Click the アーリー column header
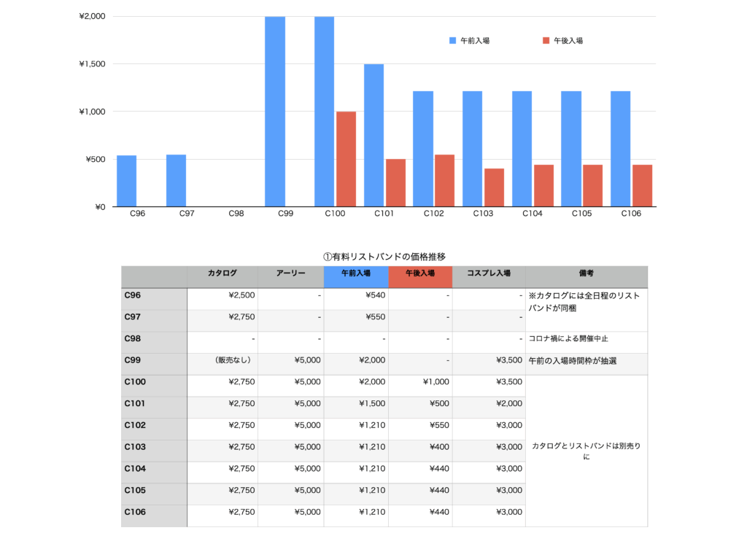 coord(290,273)
